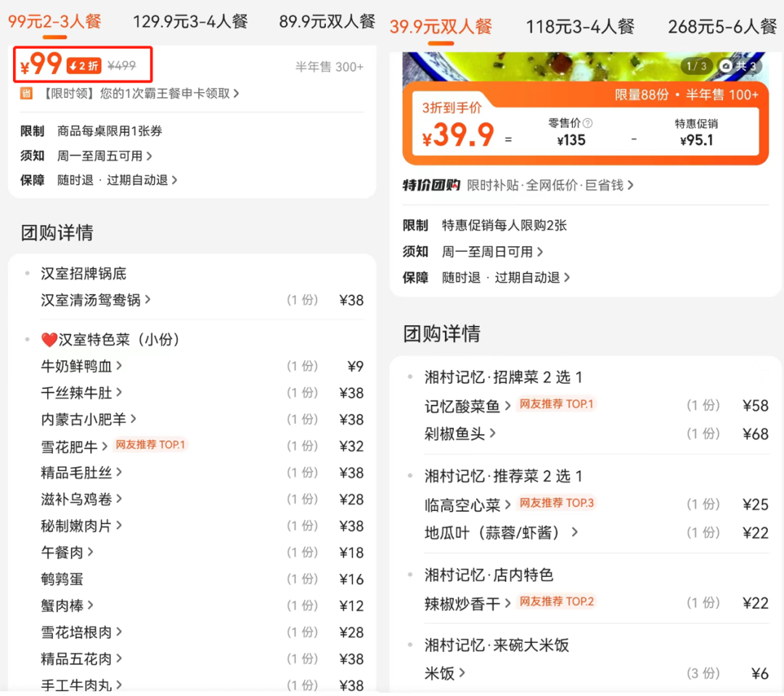This screenshot has width=784, height=696.
Task: Click the retail price question mark icon
Action: click(587, 123)
